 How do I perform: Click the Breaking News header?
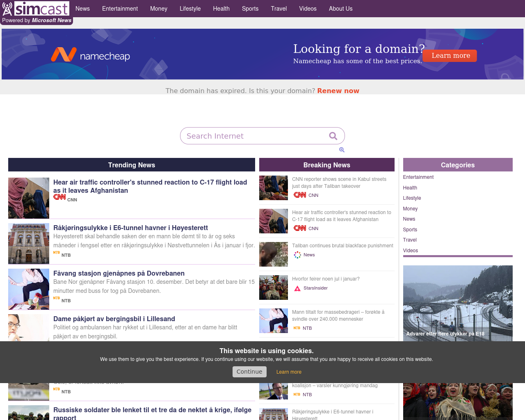tap(327, 165)
